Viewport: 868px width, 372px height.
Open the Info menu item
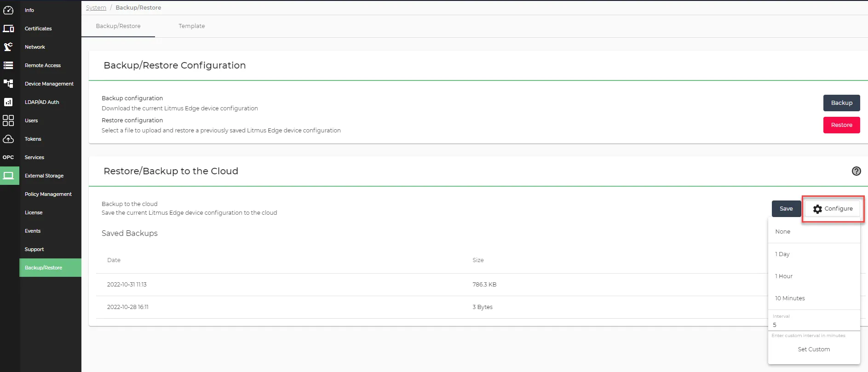click(x=29, y=10)
